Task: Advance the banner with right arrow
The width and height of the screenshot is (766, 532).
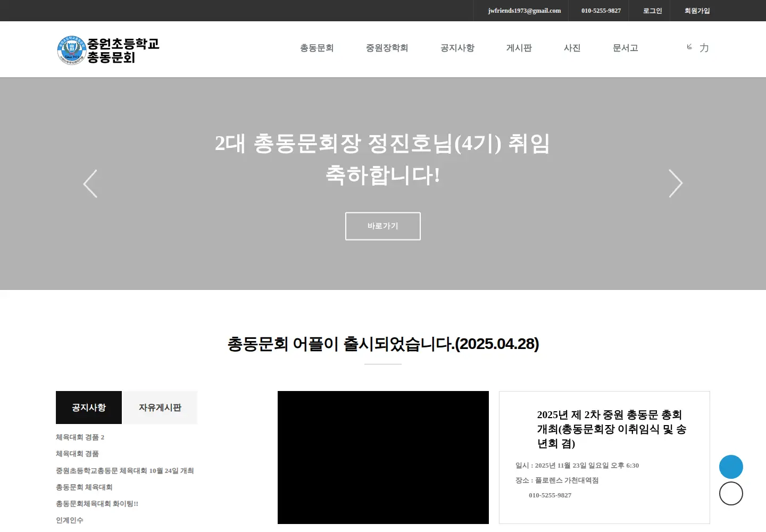Action: pos(676,184)
